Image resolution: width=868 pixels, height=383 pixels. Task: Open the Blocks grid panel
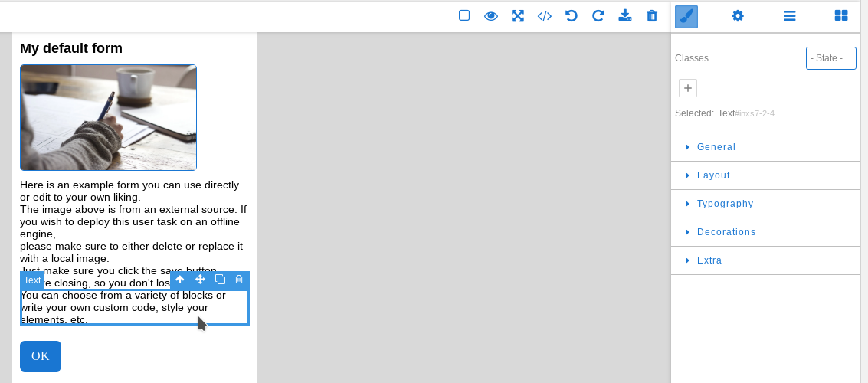841,16
